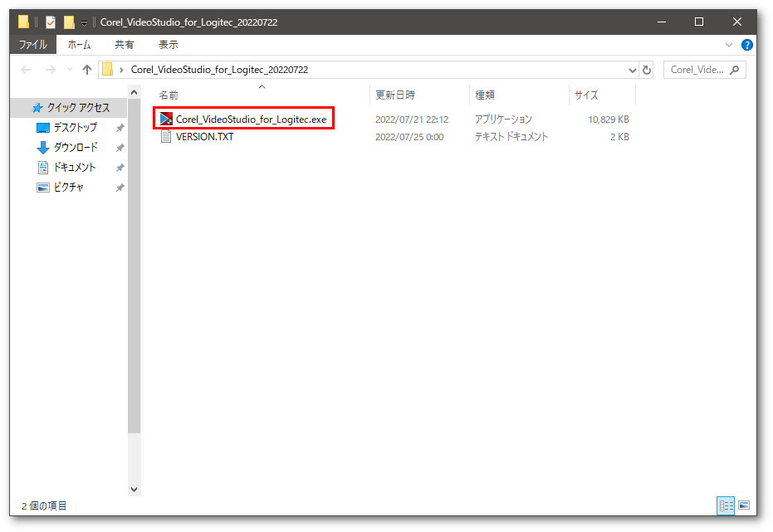Open ドキュメント in navigation pane

click(x=75, y=168)
